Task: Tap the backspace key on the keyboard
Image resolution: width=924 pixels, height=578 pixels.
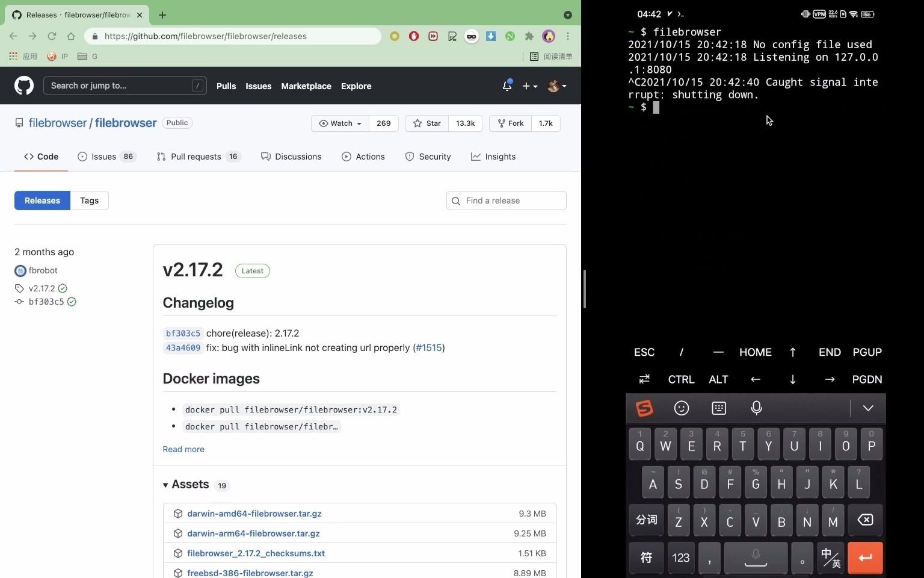Action: click(865, 520)
